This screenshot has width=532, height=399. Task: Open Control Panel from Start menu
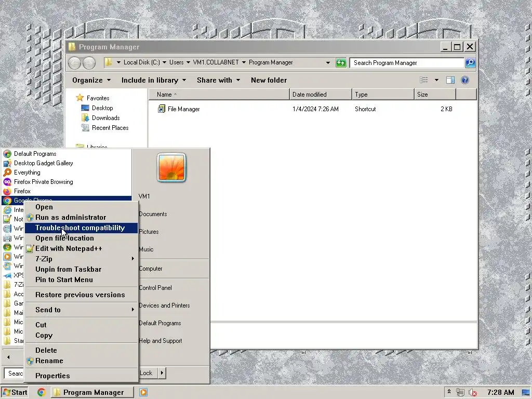coord(155,288)
